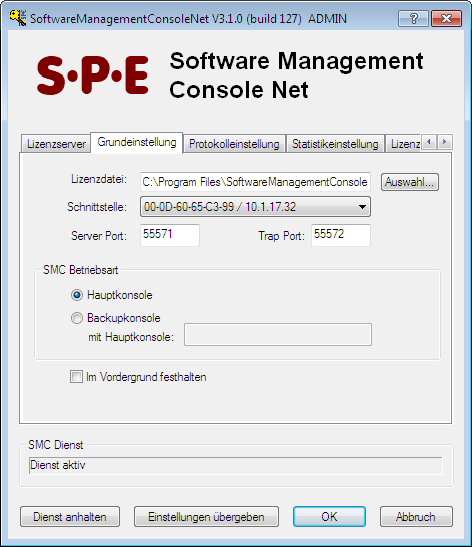Open the Statistikeinstellung tab
Screen dimensions: 472x547
tap(335, 144)
